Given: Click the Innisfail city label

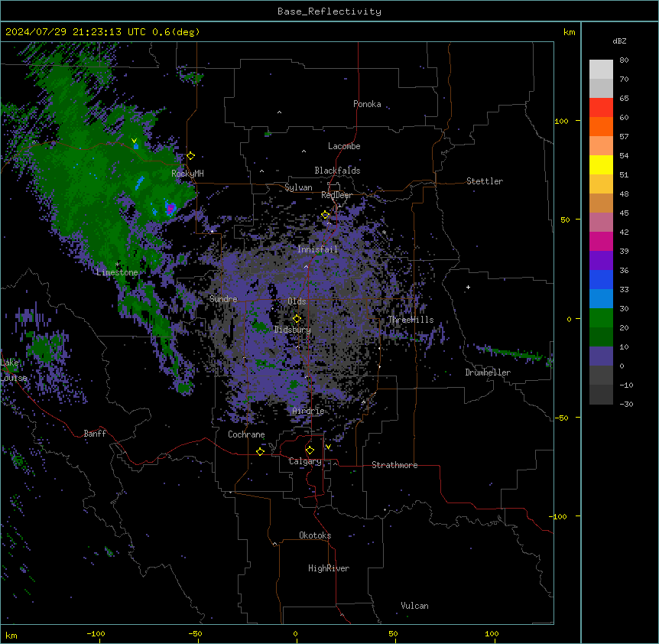Looking at the screenshot, I should [317, 249].
